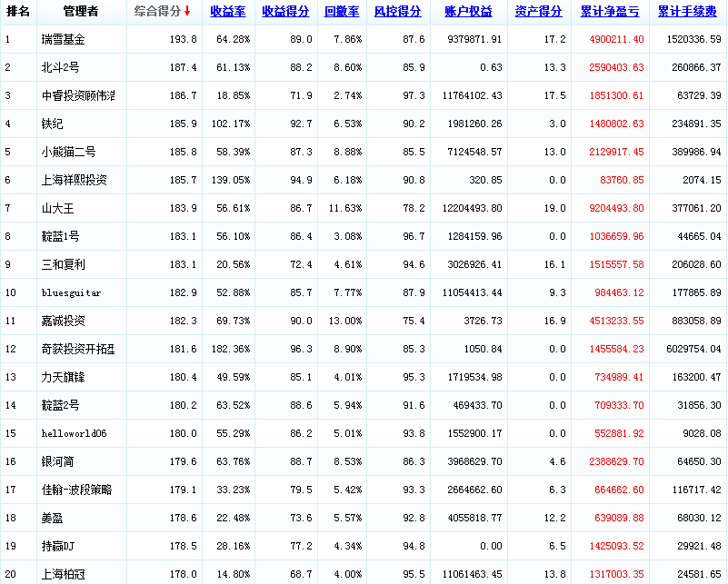Sort table by 累计手续费 column

[688, 11]
